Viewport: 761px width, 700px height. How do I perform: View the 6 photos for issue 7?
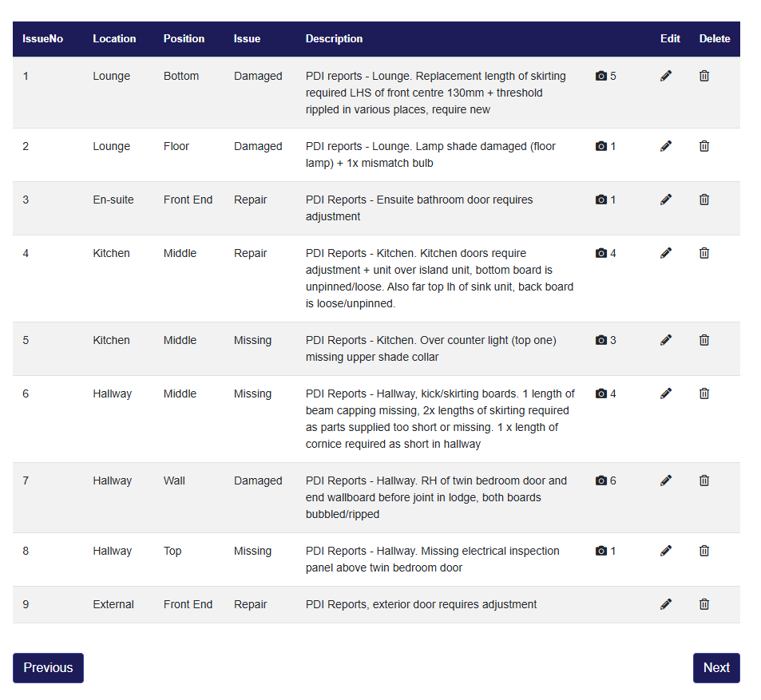point(605,481)
